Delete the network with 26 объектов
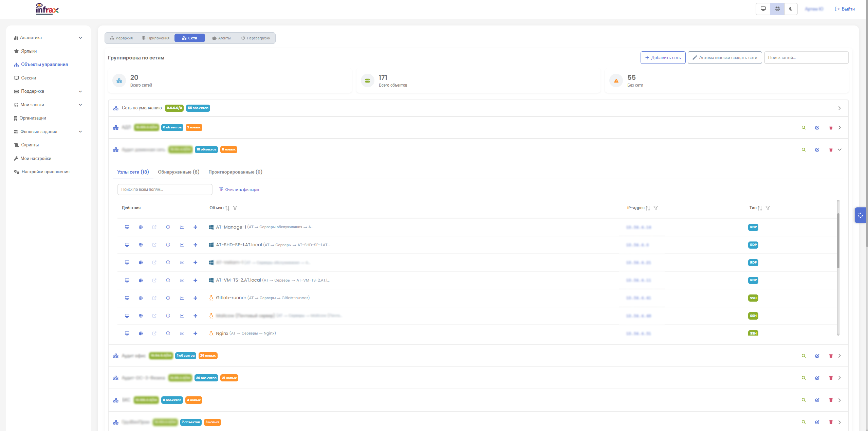The width and height of the screenshot is (868, 431). pyautogui.click(x=831, y=378)
